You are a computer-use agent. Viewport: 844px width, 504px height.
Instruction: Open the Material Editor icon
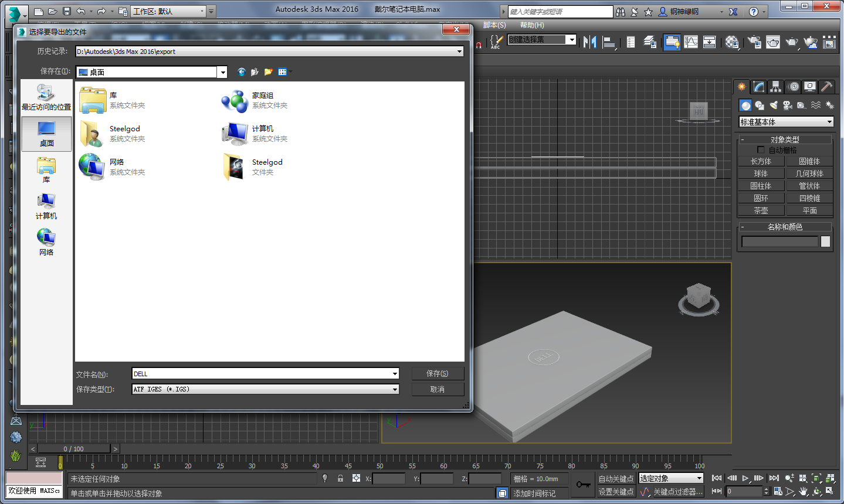coord(732,42)
